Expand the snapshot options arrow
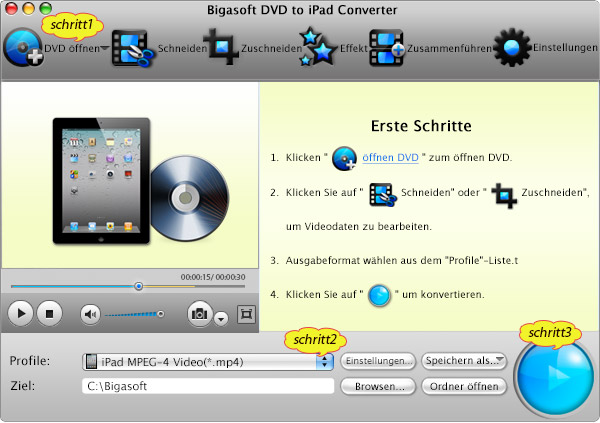This screenshot has width=600, height=423. click(221, 318)
